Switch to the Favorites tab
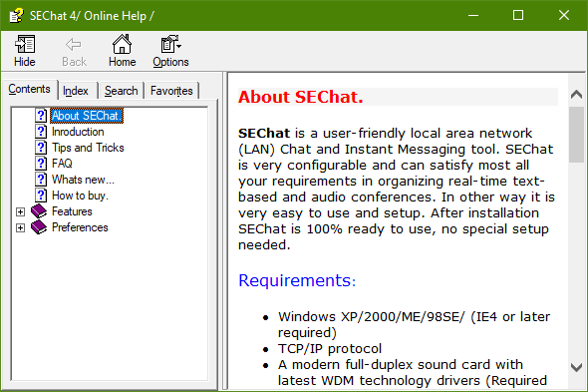588x392 pixels. click(171, 91)
